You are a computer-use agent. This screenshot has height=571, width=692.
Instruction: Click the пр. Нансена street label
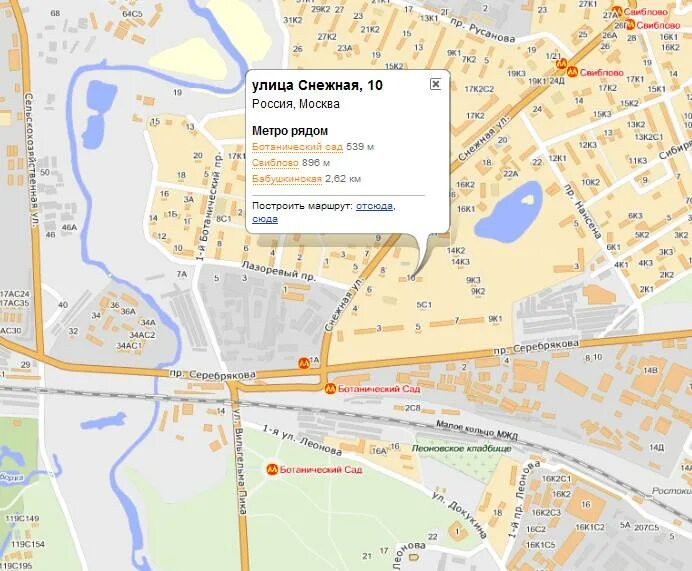(583, 212)
